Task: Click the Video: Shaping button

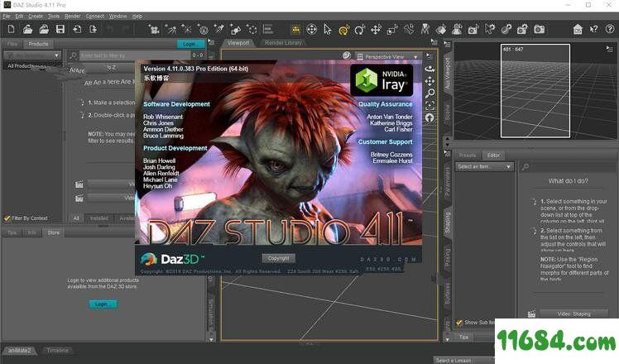Action: 573,314
